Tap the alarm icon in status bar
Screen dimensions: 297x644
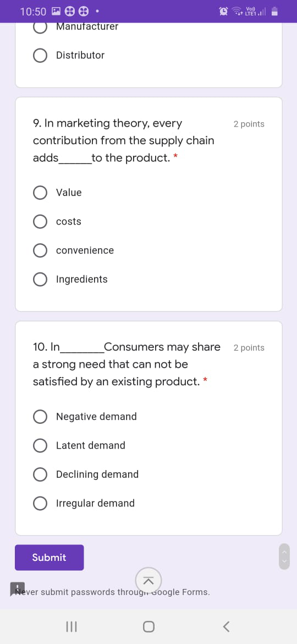tap(224, 12)
